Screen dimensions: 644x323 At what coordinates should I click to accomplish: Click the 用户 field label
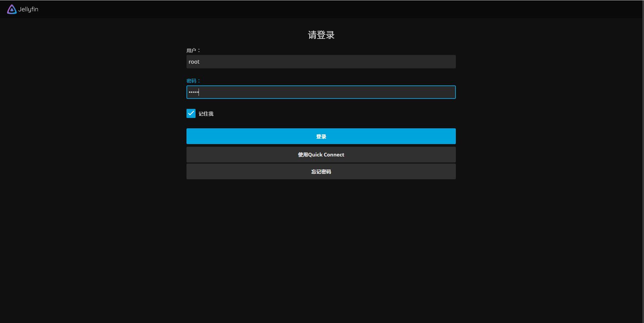pyautogui.click(x=193, y=50)
